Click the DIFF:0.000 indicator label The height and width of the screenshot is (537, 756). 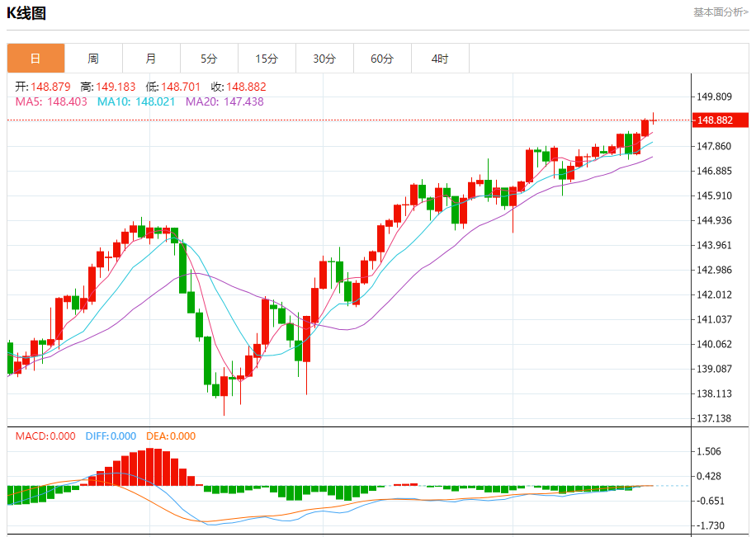click(x=111, y=436)
